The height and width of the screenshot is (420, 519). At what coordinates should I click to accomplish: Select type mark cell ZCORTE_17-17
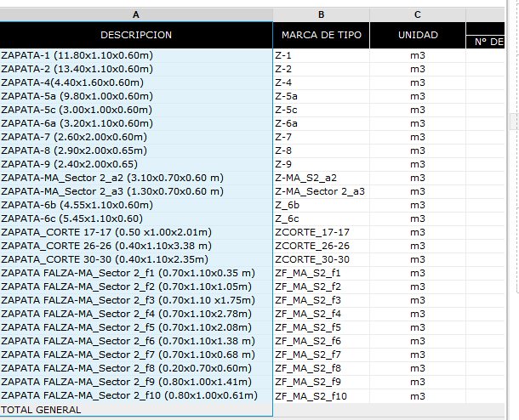[321, 232]
